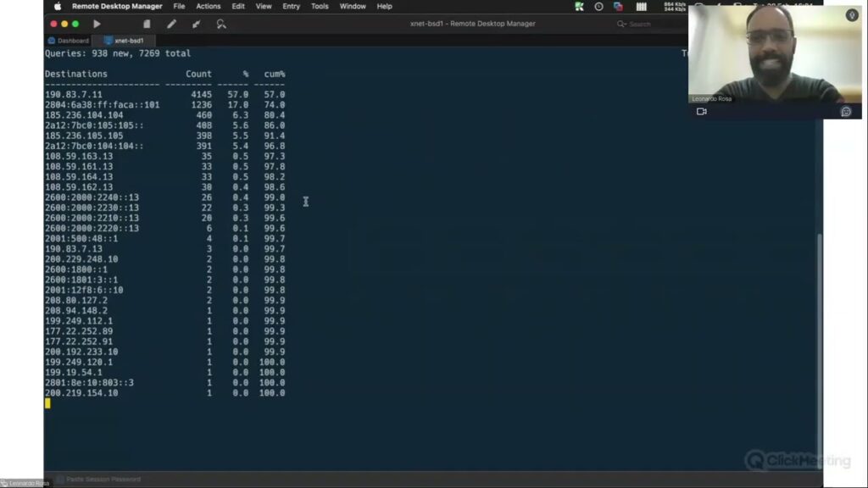This screenshot has height=488, width=868.
Task: Click the clipboard entry toolbar icon
Action: 147,24
